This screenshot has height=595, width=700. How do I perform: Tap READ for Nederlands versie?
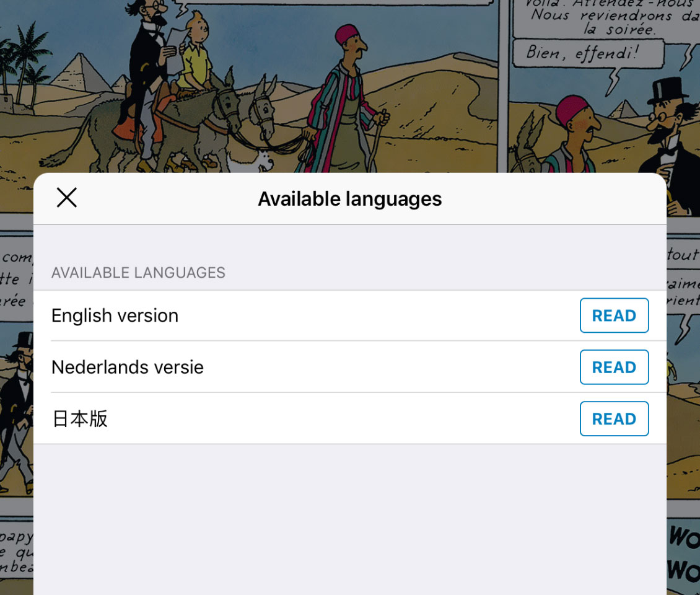[614, 367]
